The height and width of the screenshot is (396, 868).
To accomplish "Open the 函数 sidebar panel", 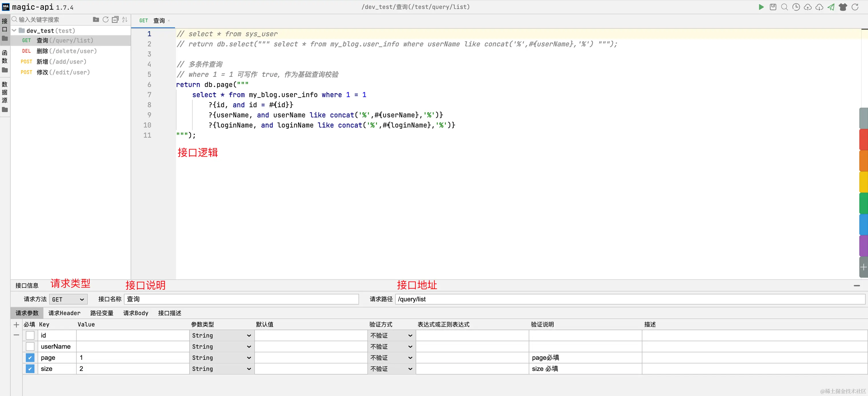I will click(x=5, y=61).
